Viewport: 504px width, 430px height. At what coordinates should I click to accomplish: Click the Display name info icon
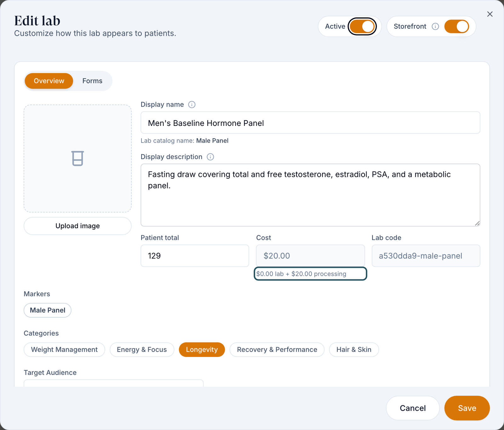click(192, 105)
